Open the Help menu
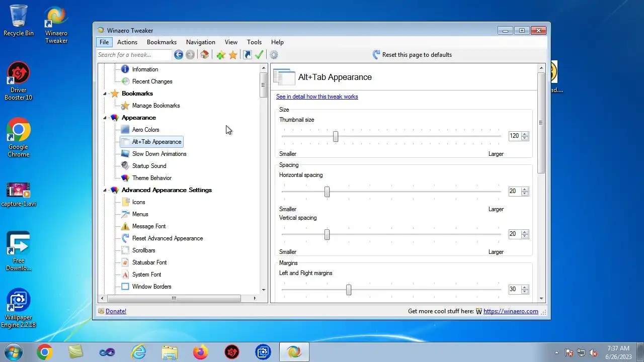The height and width of the screenshot is (362, 644). (x=277, y=42)
